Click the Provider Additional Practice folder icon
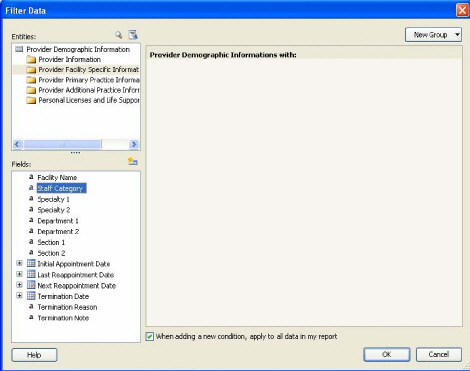Viewport: 470px width, 371px height. click(31, 90)
